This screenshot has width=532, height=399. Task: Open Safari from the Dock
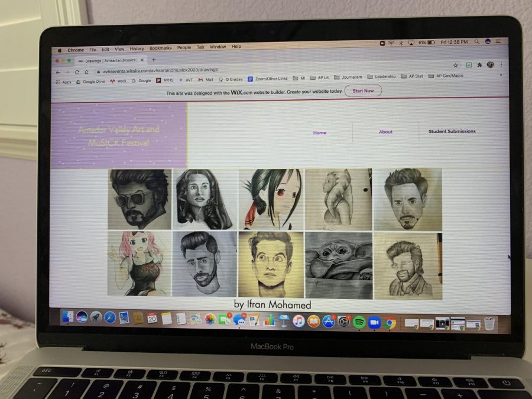[110, 318]
